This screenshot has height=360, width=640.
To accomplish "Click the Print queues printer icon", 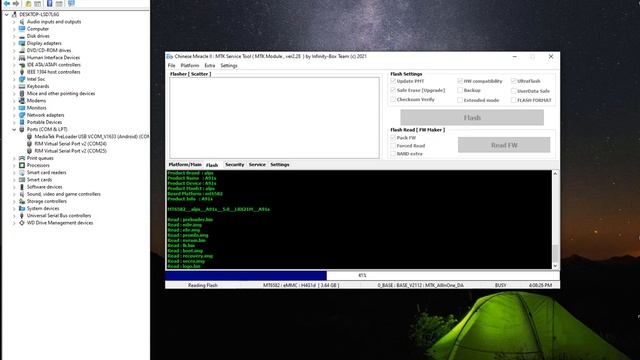I will (x=22, y=158).
